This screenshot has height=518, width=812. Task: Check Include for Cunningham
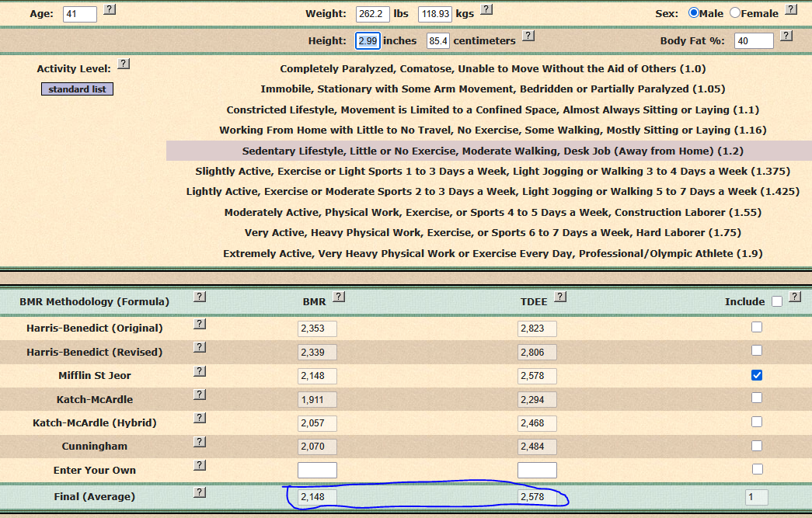pyautogui.click(x=757, y=446)
